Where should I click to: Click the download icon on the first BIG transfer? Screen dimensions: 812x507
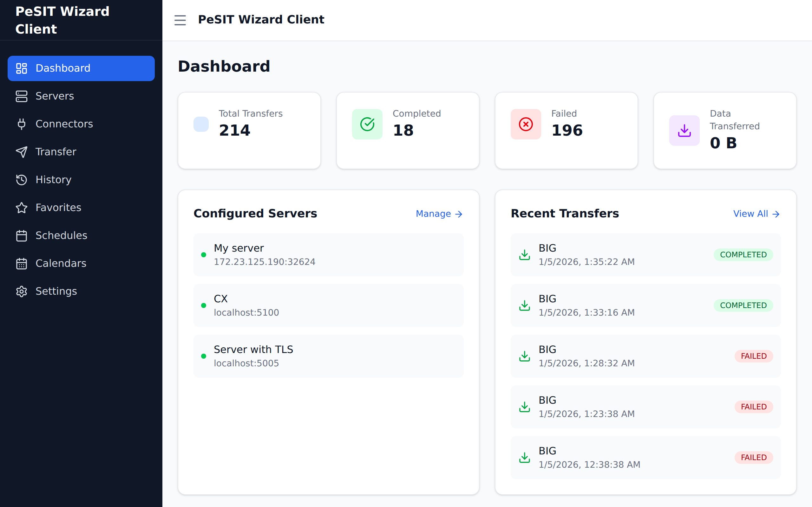(x=524, y=255)
